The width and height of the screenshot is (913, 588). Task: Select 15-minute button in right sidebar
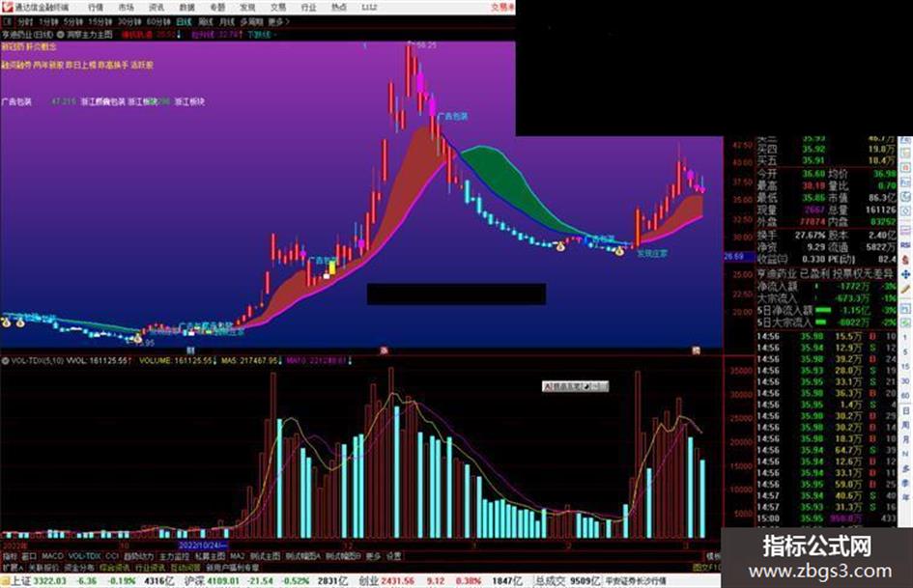[906, 367]
